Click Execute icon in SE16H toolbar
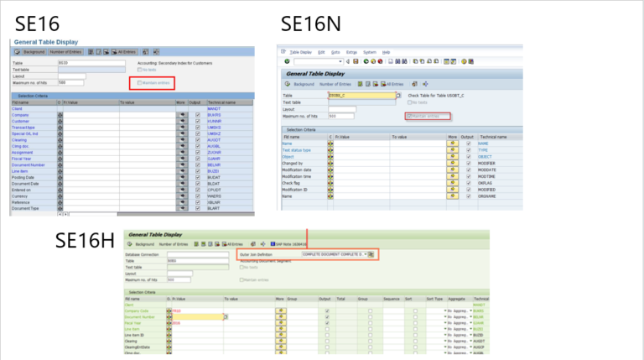644x360 pixels. click(130, 244)
